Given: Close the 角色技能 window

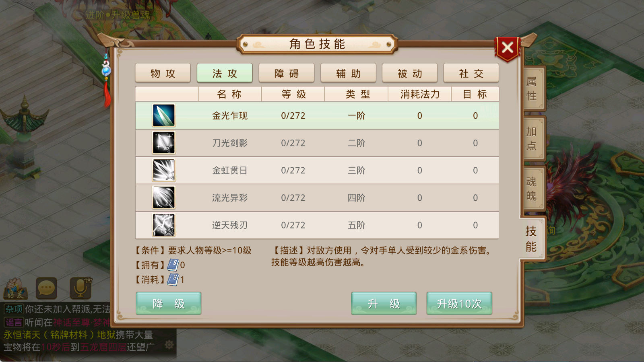Looking at the screenshot, I should coord(507,48).
